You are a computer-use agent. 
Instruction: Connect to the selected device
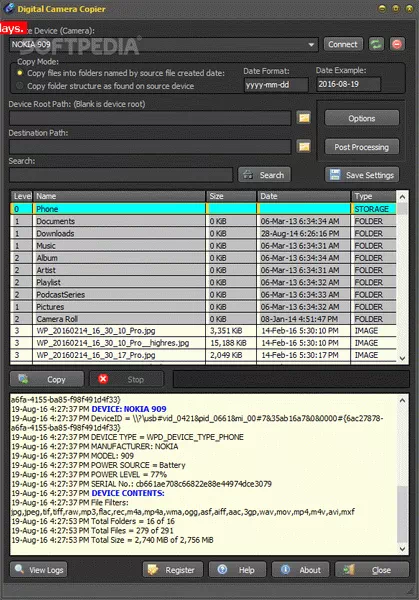coord(343,44)
